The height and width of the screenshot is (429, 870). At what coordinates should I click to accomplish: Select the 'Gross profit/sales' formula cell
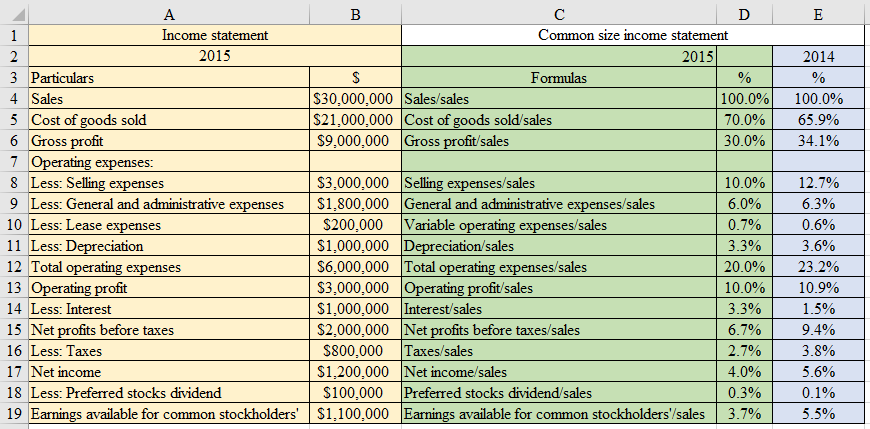point(559,141)
